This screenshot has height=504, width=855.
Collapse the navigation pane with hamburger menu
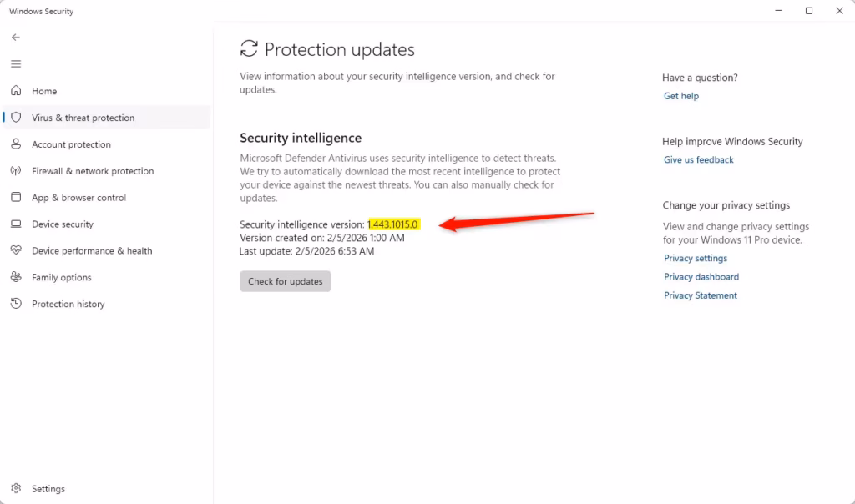click(x=15, y=63)
